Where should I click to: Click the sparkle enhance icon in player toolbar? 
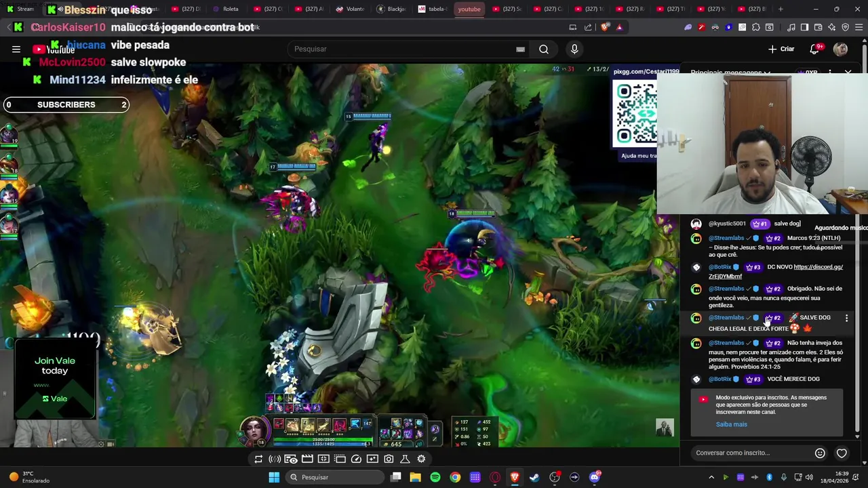[372, 459]
